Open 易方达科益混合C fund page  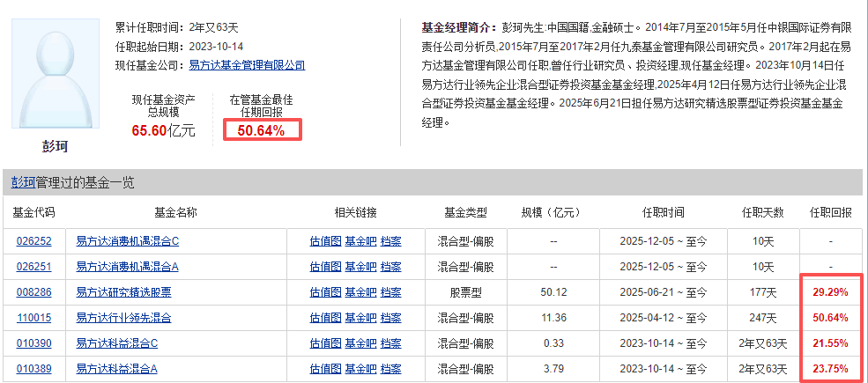(x=117, y=343)
